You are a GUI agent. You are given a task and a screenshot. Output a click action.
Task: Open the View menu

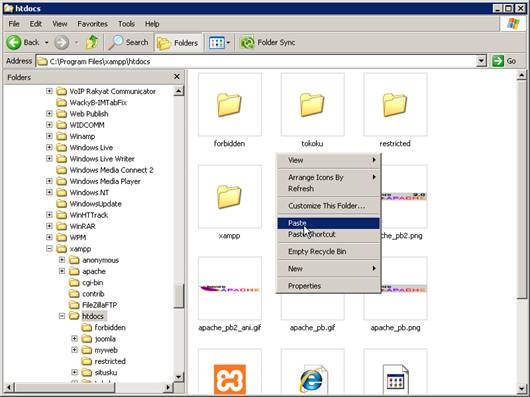click(59, 24)
